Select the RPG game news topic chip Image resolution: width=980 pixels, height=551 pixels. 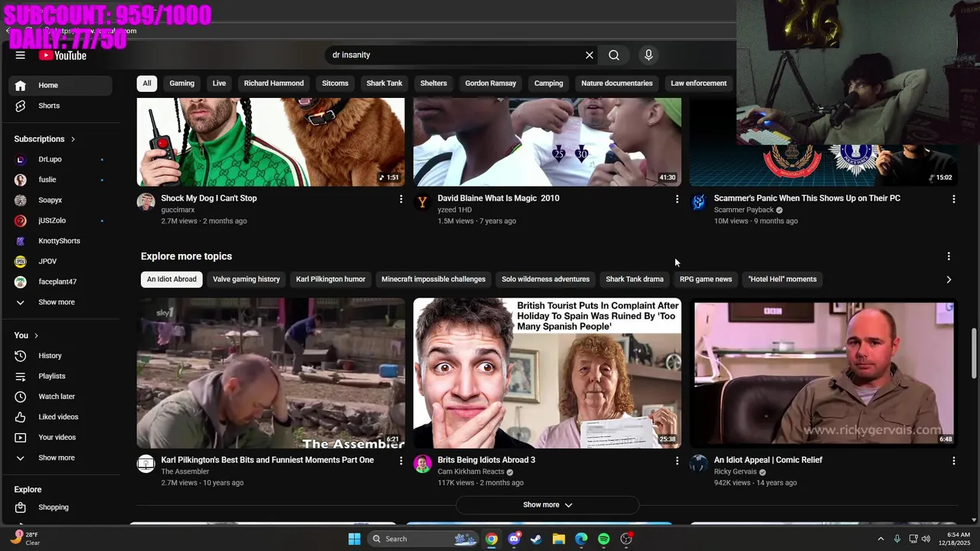[x=706, y=279]
